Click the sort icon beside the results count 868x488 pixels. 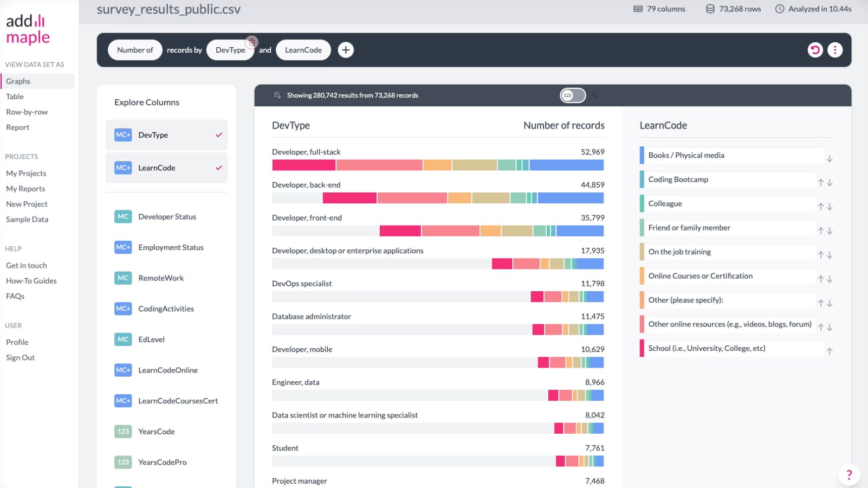pyautogui.click(x=277, y=95)
